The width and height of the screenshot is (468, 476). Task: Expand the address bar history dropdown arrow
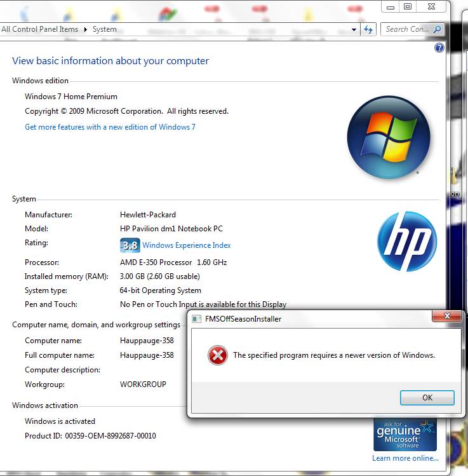pyautogui.click(x=354, y=29)
